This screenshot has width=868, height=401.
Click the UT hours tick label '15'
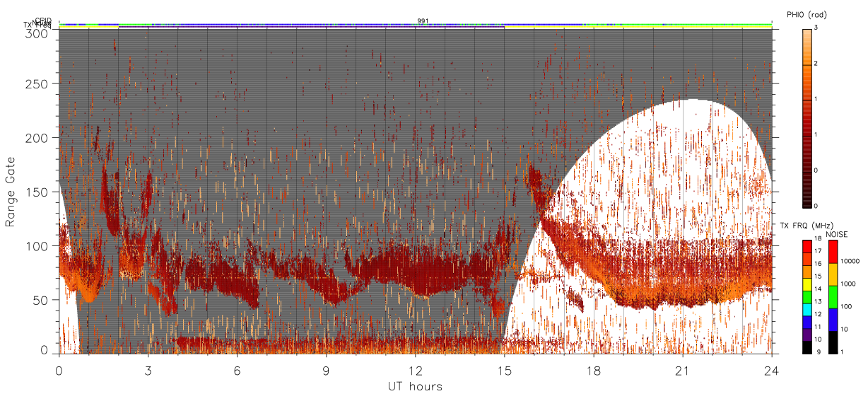coord(504,370)
